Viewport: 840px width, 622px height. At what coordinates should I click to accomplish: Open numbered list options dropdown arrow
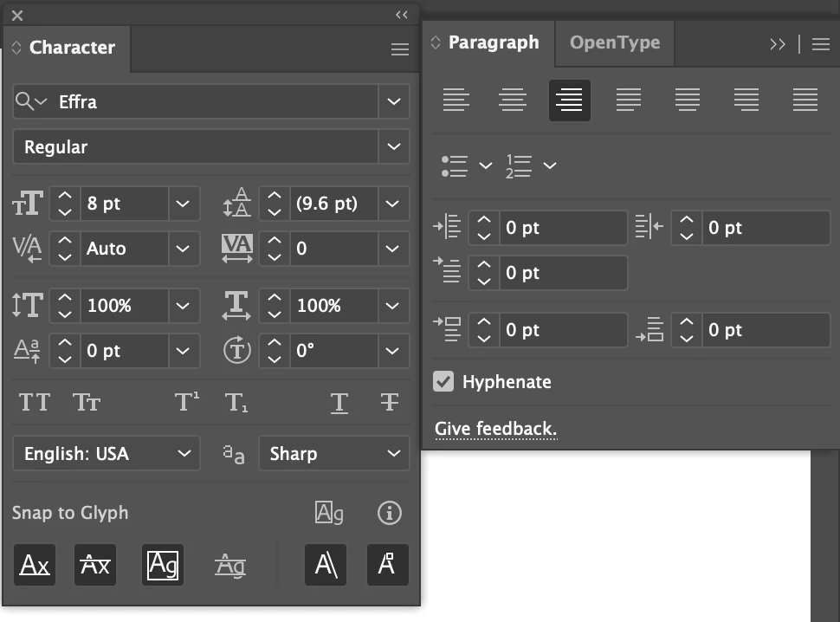[x=550, y=165]
